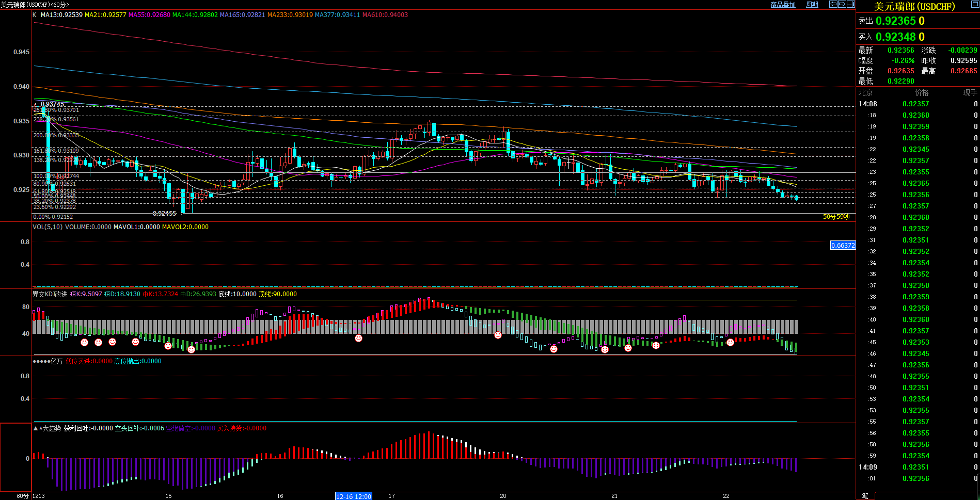
Task: Click the 开盘 value 0.92635
Action: pos(900,71)
